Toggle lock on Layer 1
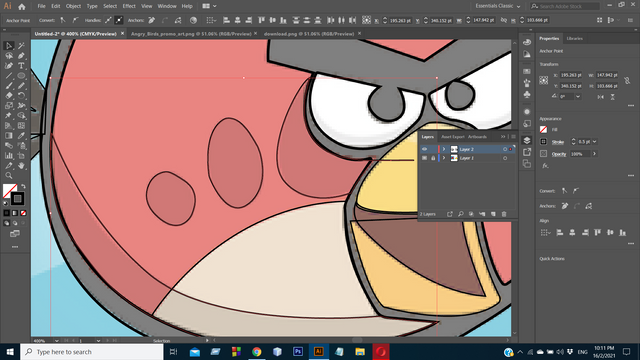The height and width of the screenshot is (360, 640). (x=433, y=158)
